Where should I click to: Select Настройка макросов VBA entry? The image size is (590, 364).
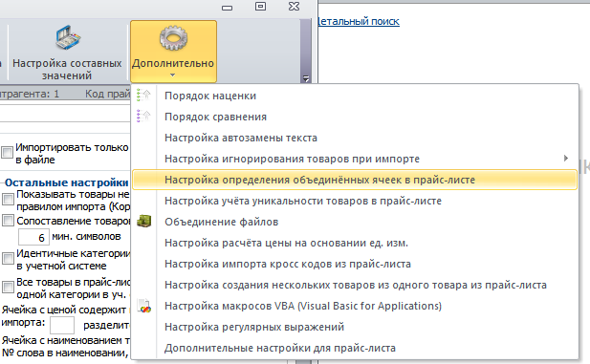click(355, 306)
